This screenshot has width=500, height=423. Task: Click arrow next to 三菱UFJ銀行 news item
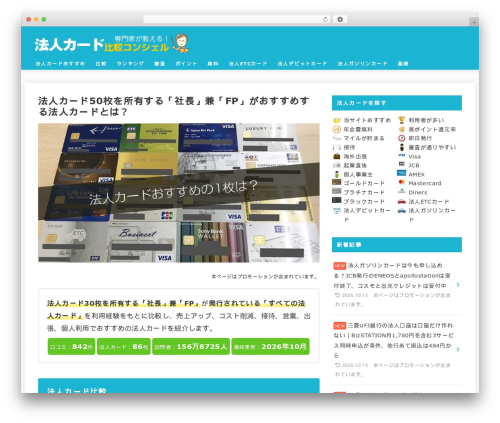(458, 349)
